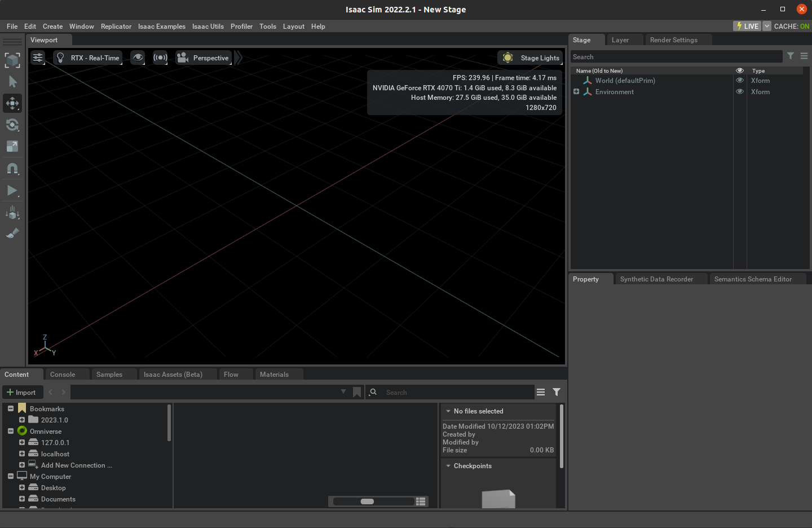Expand the 2023.1.0 bookmark folder
This screenshot has height=528, width=812.
[x=22, y=420]
